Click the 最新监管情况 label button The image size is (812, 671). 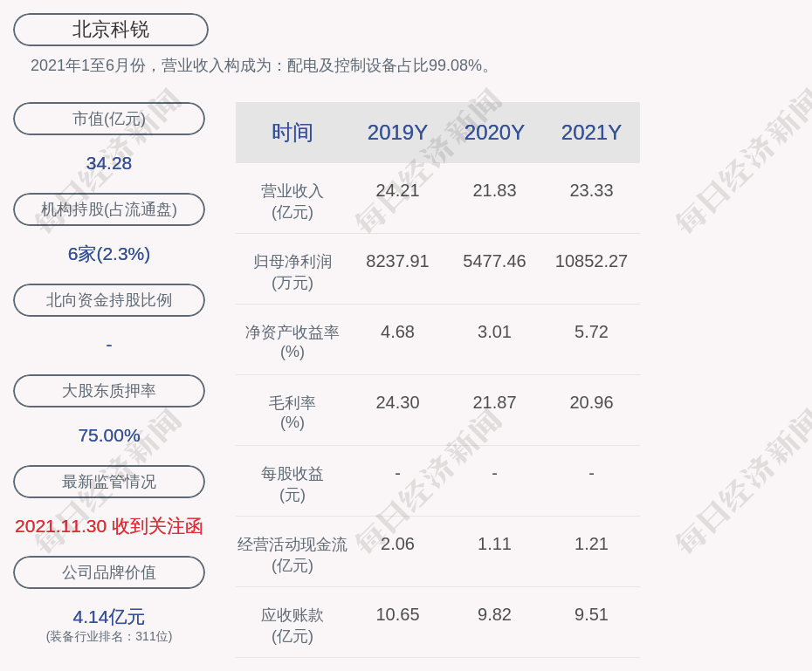[x=109, y=482]
